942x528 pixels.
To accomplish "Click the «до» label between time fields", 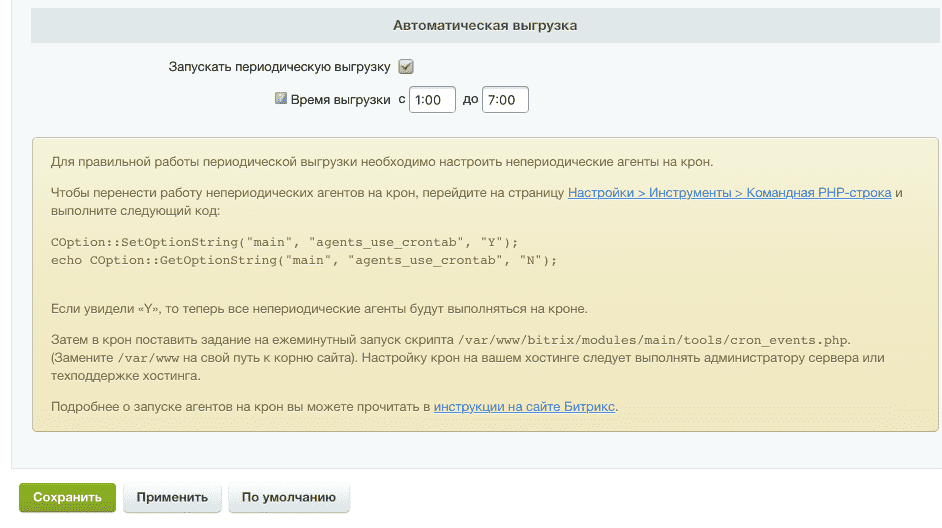I will pos(470,100).
